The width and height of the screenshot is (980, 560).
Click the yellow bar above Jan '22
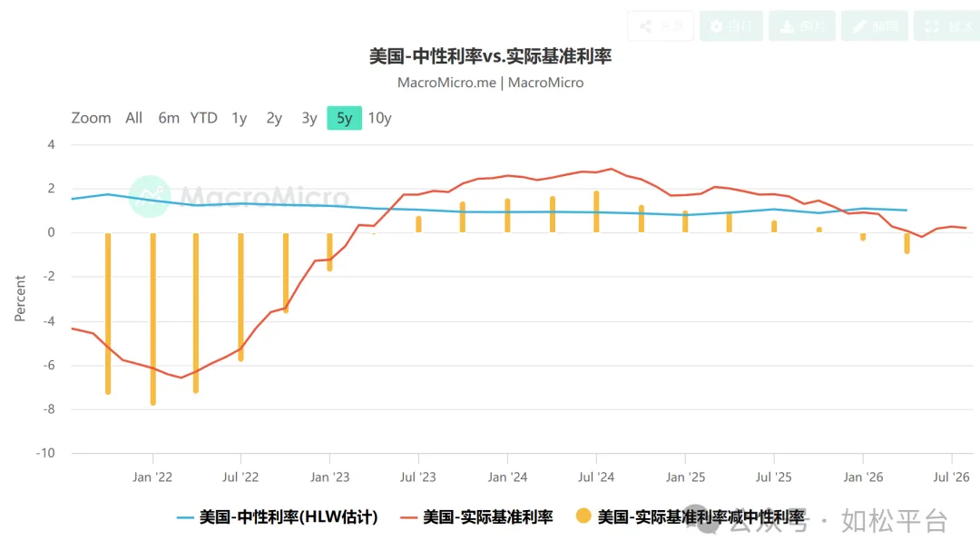[153, 319]
